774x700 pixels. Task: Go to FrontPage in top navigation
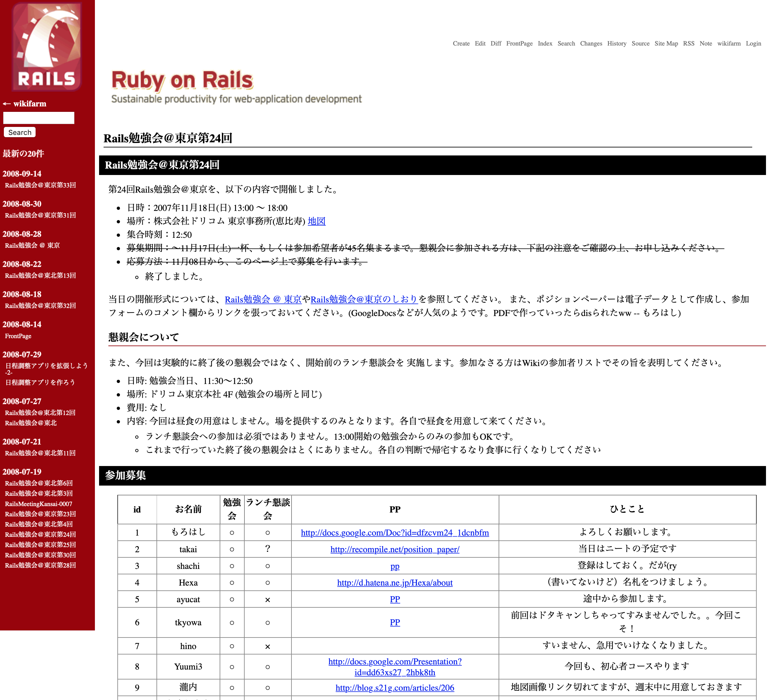(519, 43)
